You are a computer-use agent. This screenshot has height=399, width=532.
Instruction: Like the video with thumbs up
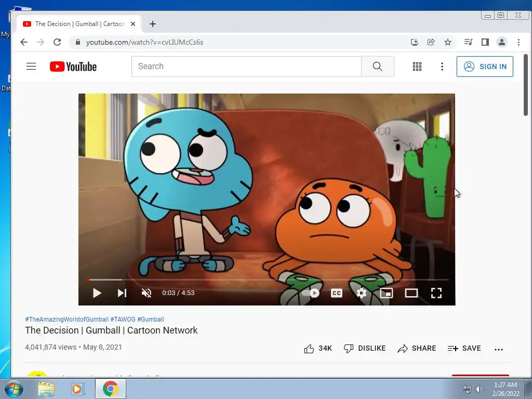[x=318, y=349]
